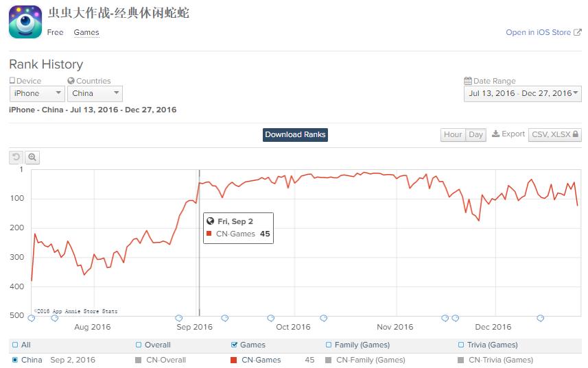Click the gray CN-Trivia (Games) swatch
Image resolution: width=588 pixels, height=368 pixels.
[x=461, y=360]
